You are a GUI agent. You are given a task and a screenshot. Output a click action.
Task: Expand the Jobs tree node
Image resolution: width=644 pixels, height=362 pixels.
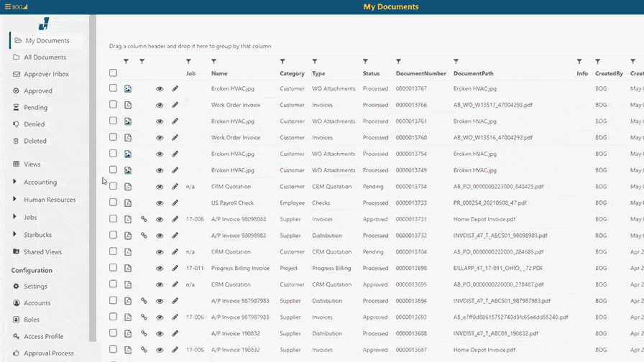[15, 217]
